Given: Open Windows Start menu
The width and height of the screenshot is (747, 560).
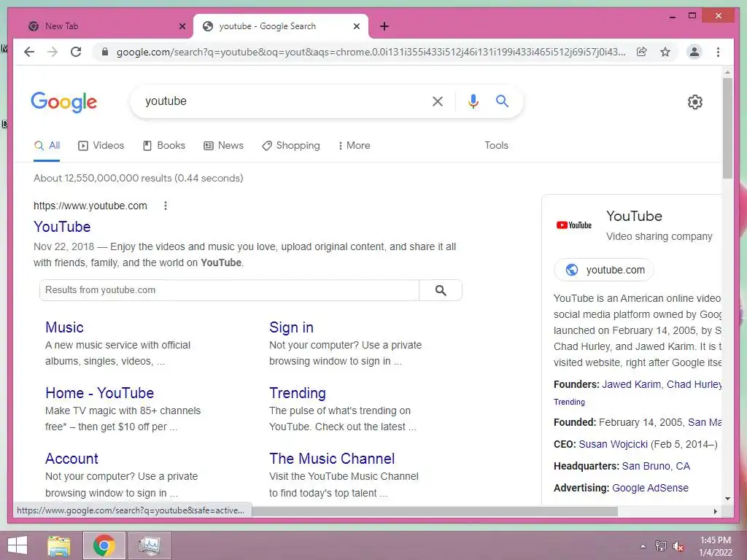Looking at the screenshot, I should [18, 545].
